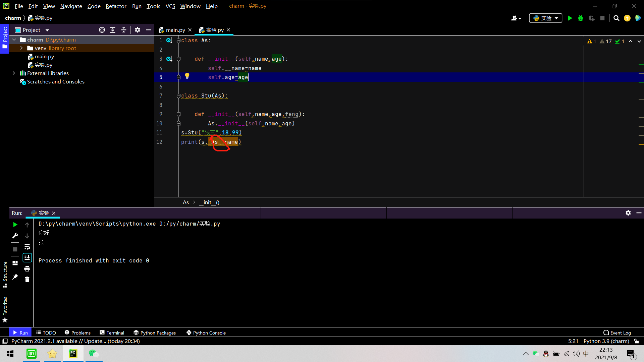Image resolution: width=644 pixels, height=362 pixels.
Task: Go to next highlighted error arrow down
Action: [639, 41]
